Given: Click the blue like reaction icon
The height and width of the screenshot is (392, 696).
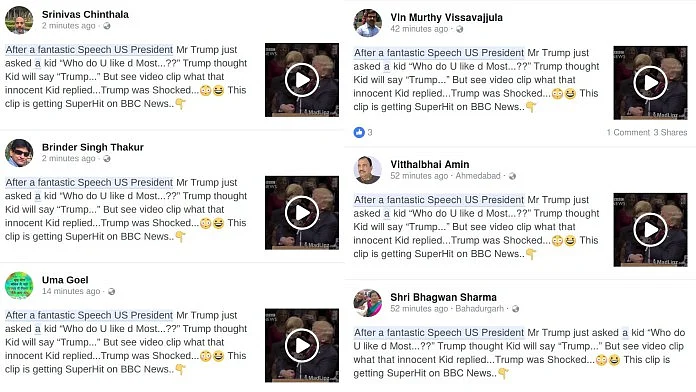Looking at the screenshot, I should click(x=359, y=132).
